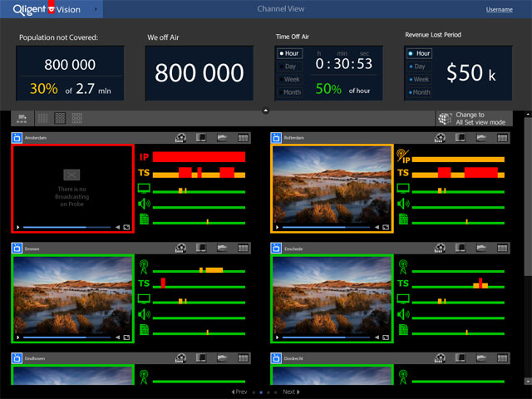
Task: Click green data sheet icon for Rotterdam
Action: pos(403,219)
